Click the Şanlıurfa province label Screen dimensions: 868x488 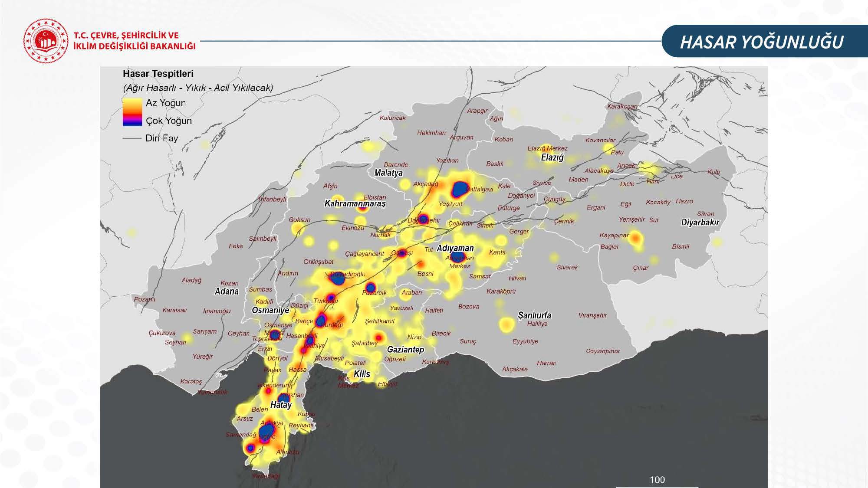[x=534, y=315]
